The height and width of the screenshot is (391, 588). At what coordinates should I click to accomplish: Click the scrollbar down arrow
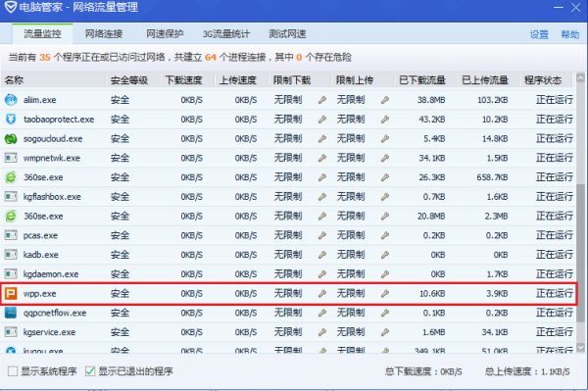point(580,347)
